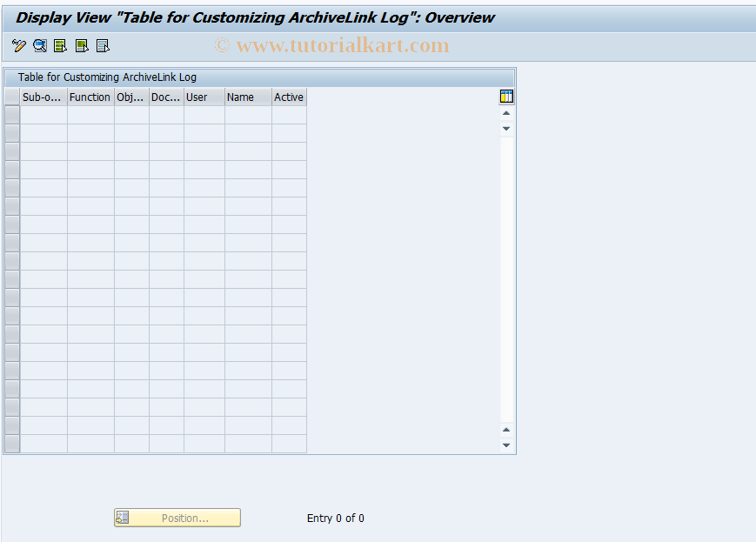Click the upper scroll arrow of the table
Viewport: 756px width, 542px height.
505,113
